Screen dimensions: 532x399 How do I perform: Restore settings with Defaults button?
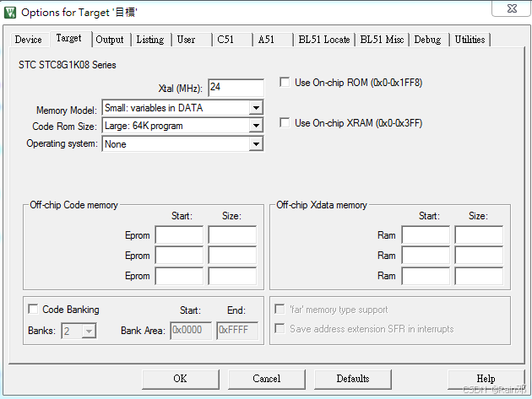(353, 379)
